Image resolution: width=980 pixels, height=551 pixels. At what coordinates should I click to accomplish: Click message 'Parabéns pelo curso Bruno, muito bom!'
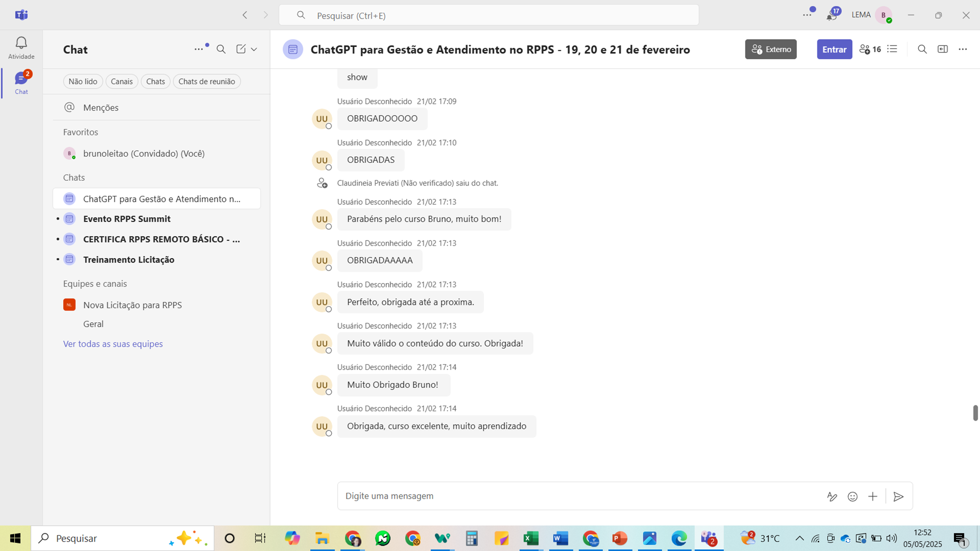click(x=424, y=219)
